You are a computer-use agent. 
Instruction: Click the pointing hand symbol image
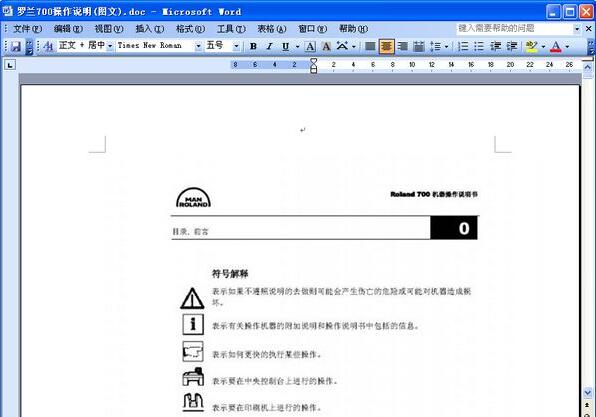193,351
